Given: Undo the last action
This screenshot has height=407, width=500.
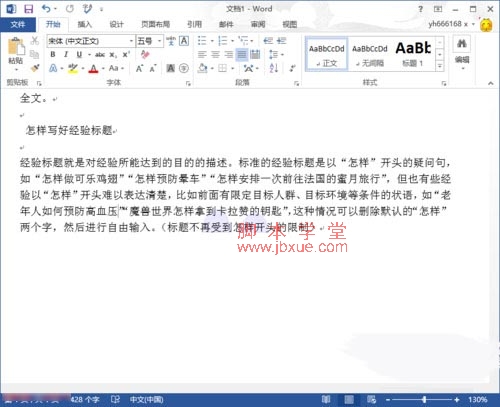Looking at the screenshot, I should 46,9.
